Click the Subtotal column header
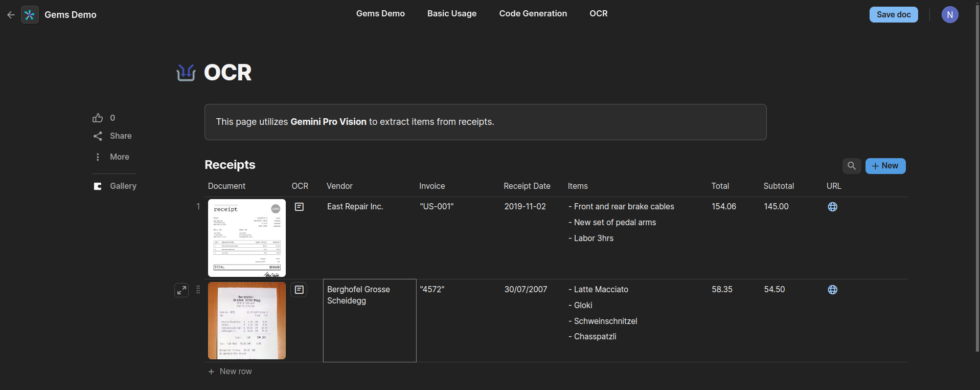 [x=779, y=186]
